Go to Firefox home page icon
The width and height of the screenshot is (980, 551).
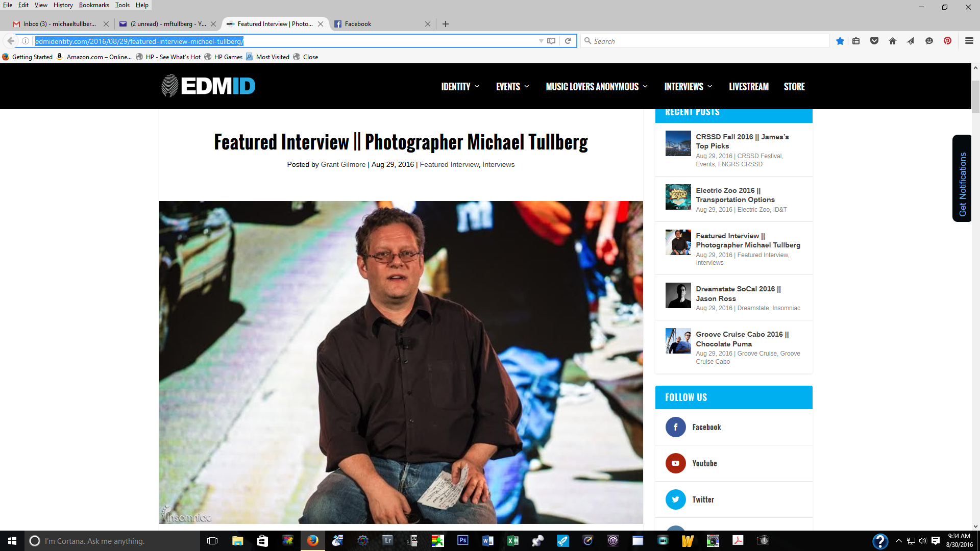coord(892,41)
